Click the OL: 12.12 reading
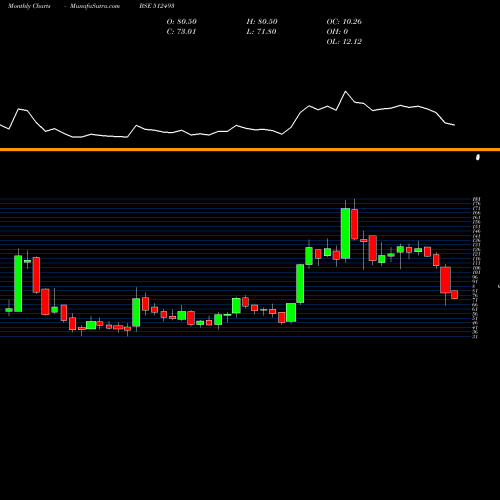The width and height of the screenshot is (500, 500). click(x=344, y=41)
